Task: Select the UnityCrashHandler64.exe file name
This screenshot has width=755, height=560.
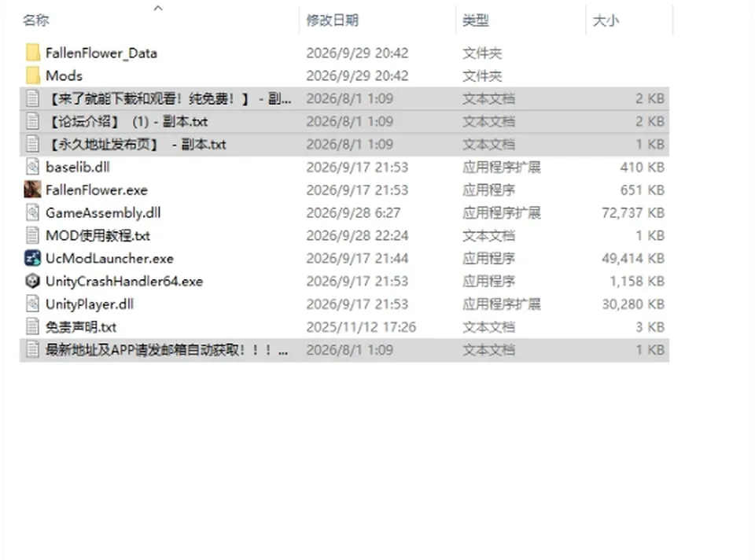Action: 124,282
